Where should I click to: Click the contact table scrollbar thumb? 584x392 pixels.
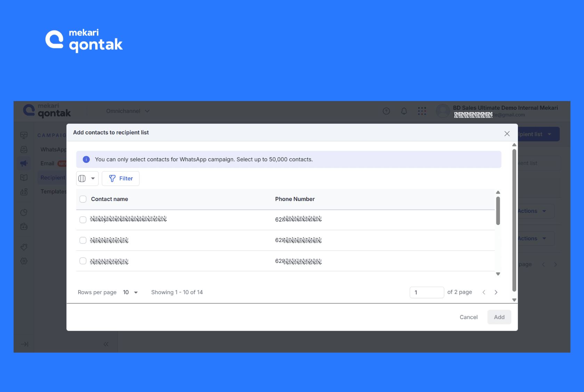pyautogui.click(x=498, y=211)
